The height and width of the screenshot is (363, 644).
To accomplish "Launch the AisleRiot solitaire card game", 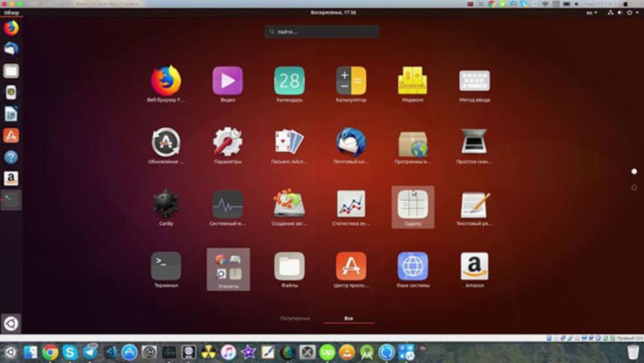I will click(x=289, y=143).
